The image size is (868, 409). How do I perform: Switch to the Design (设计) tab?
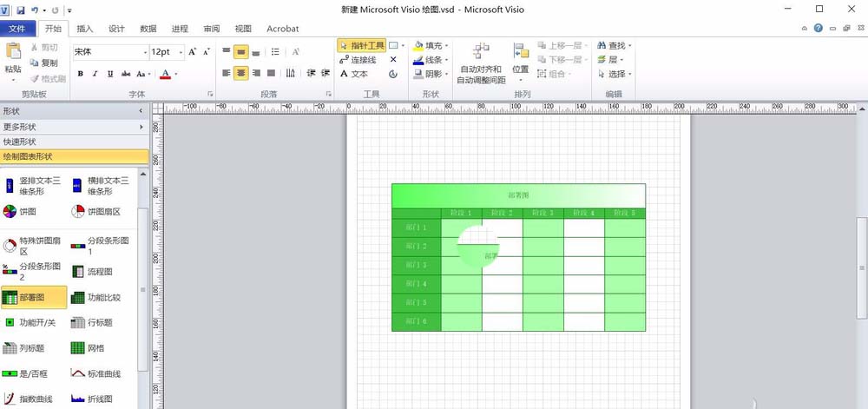click(116, 29)
